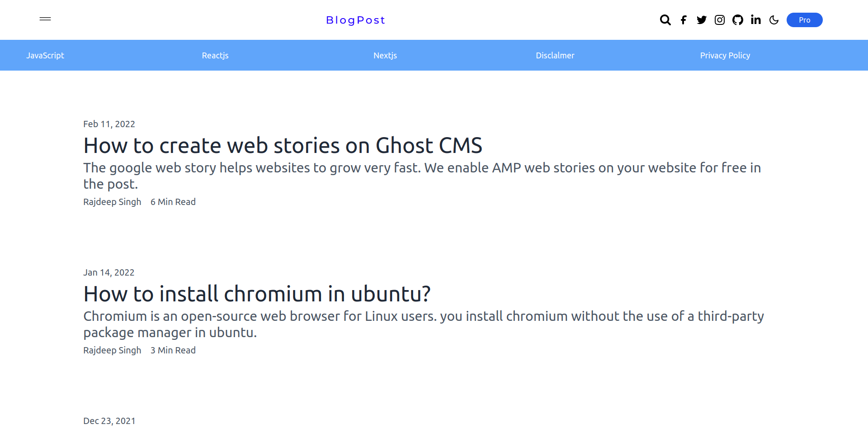
Task: Click the blue Pro button
Action: coord(805,20)
